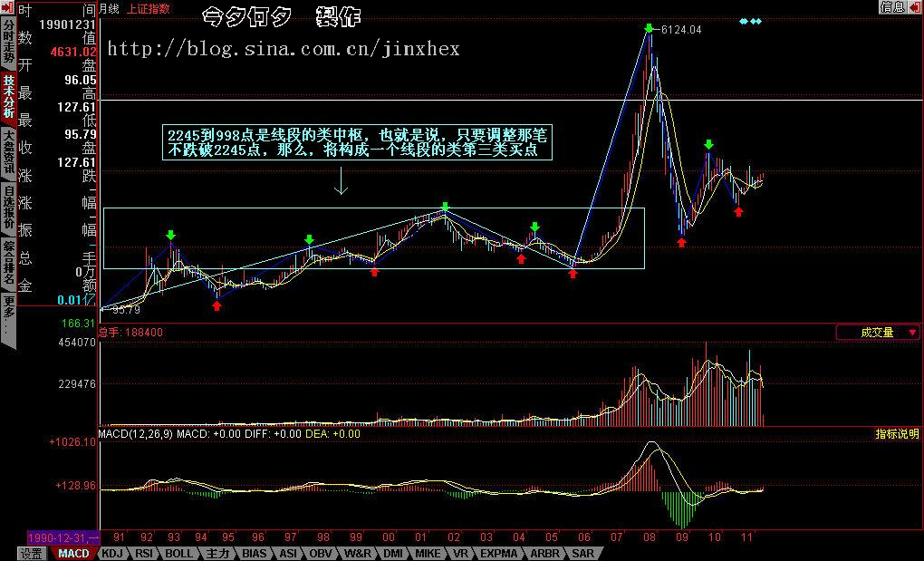This screenshot has height=561, width=924.
Task: Click the red pin icon at top-left
Action: tap(8, 8)
